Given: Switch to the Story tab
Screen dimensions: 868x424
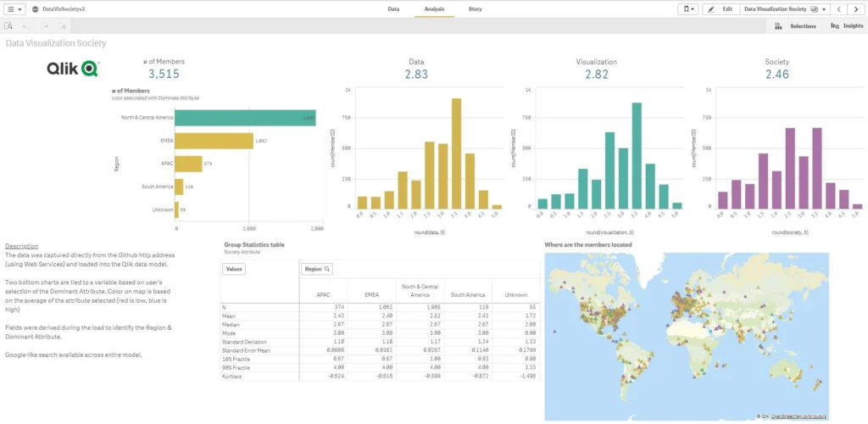Looking at the screenshot, I should click(x=476, y=8).
